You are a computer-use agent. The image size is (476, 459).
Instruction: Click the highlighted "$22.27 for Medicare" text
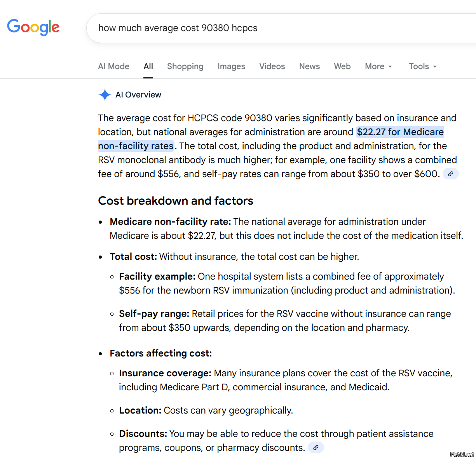tap(400, 132)
